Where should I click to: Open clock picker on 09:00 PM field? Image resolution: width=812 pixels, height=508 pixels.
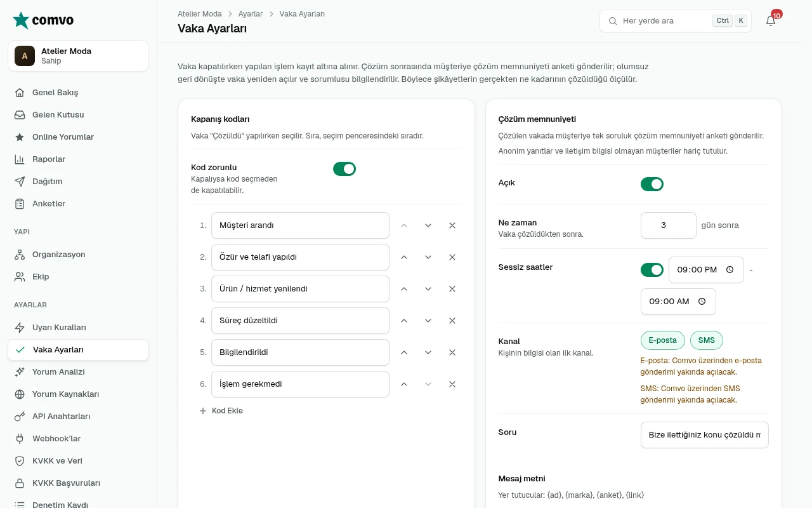pyautogui.click(x=730, y=270)
